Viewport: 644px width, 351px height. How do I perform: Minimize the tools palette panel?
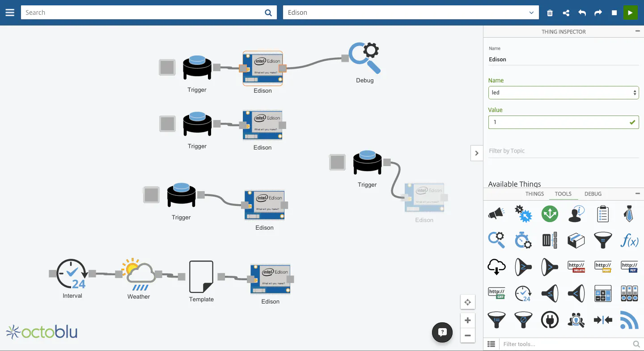pos(637,193)
